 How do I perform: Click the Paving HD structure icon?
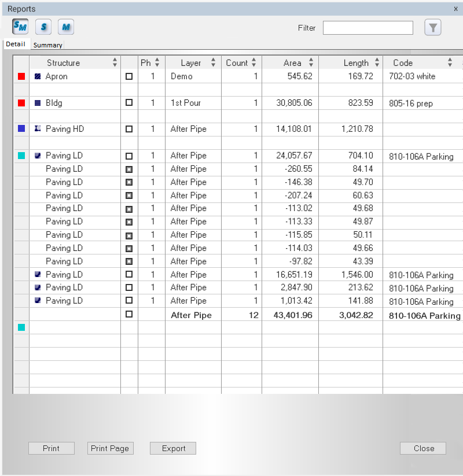(x=38, y=129)
